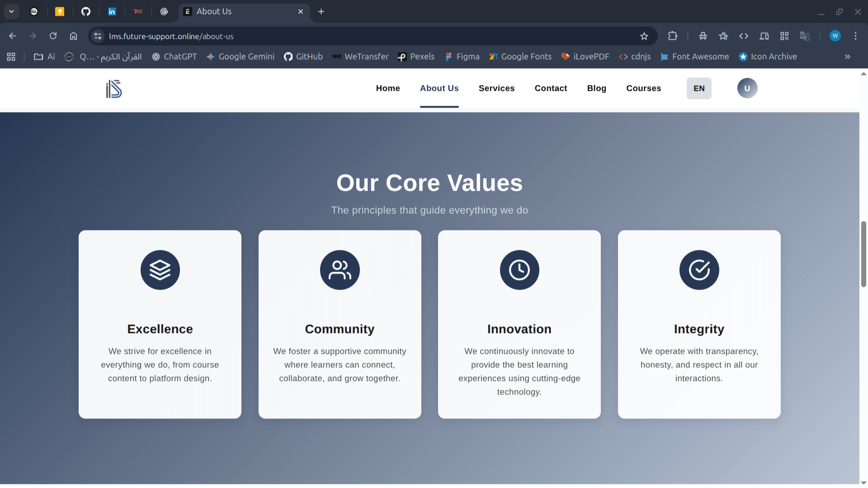Screen dimensions: 868x488
Task: Open the Chrome three-dot menu
Action: click(x=855, y=36)
